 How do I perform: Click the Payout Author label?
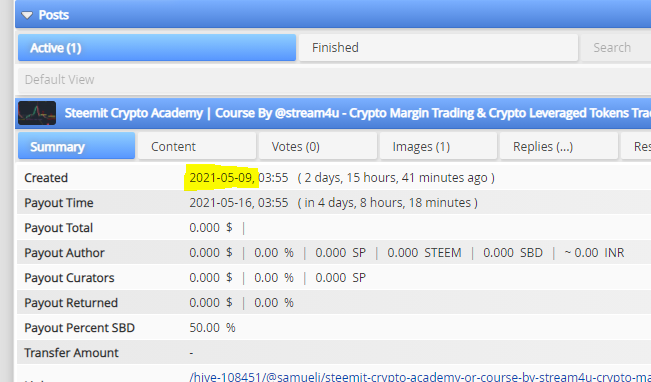pyautogui.click(x=64, y=252)
